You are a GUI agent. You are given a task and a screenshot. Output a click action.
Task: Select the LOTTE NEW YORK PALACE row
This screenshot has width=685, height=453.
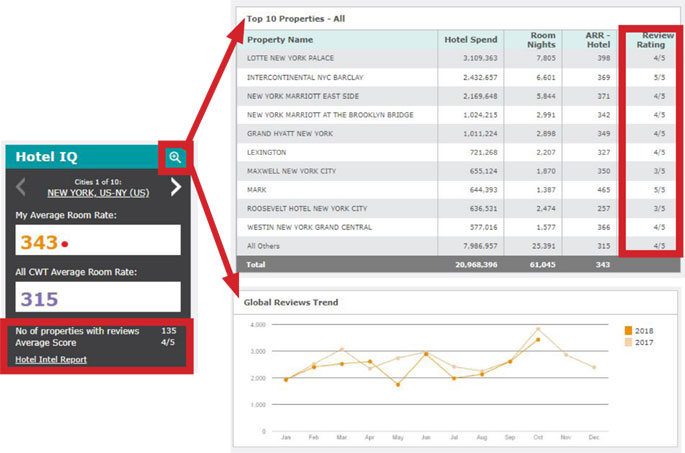pos(458,58)
